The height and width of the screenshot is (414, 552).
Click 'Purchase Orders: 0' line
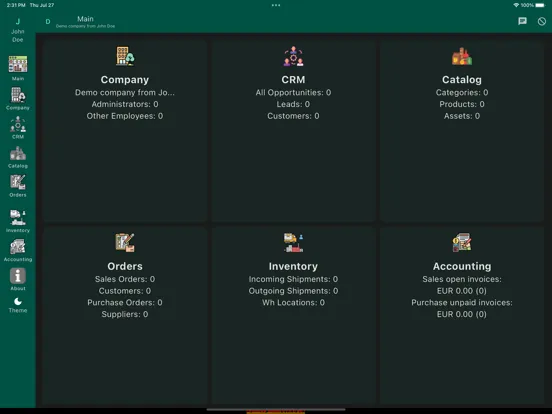pyautogui.click(x=125, y=303)
